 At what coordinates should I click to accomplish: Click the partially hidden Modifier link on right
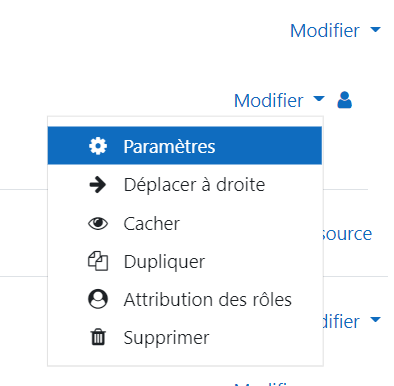tap(341, 321)
